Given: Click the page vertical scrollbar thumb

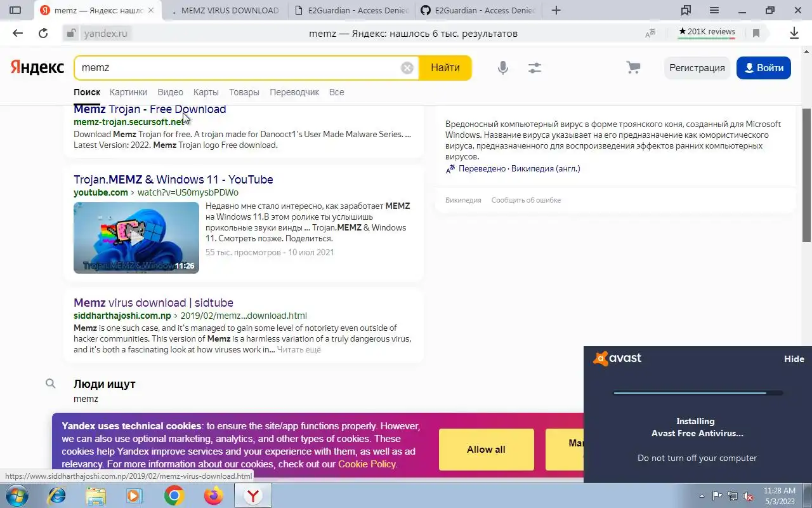Looking at the screenshot, I should 806,175.
